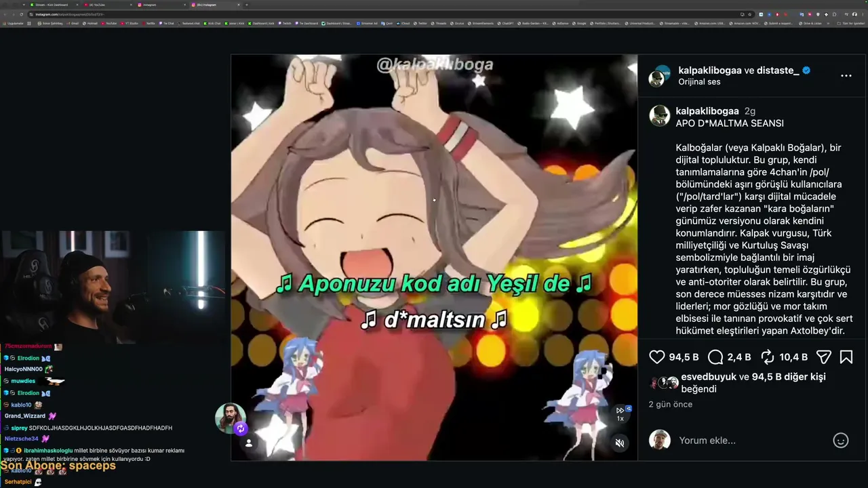Switch to the YouTube browser tab
Screen dimensions: 868x488
click(x=108, y=5)
